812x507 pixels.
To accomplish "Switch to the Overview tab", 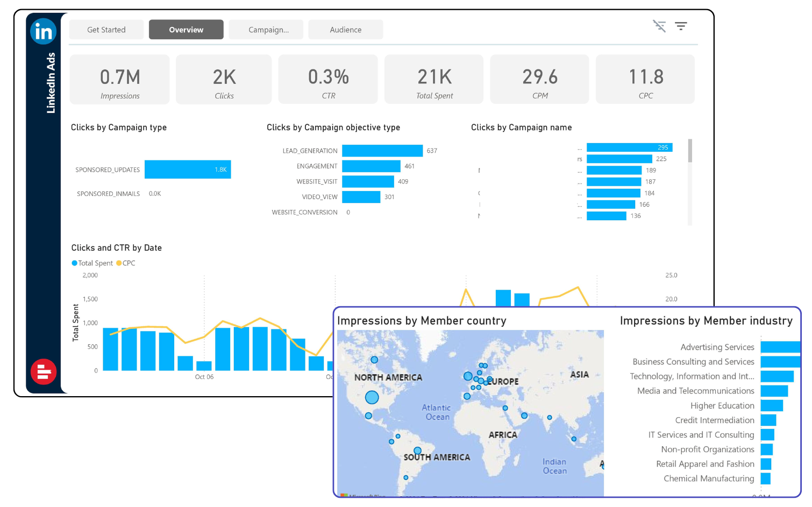I will click(186, 30).
